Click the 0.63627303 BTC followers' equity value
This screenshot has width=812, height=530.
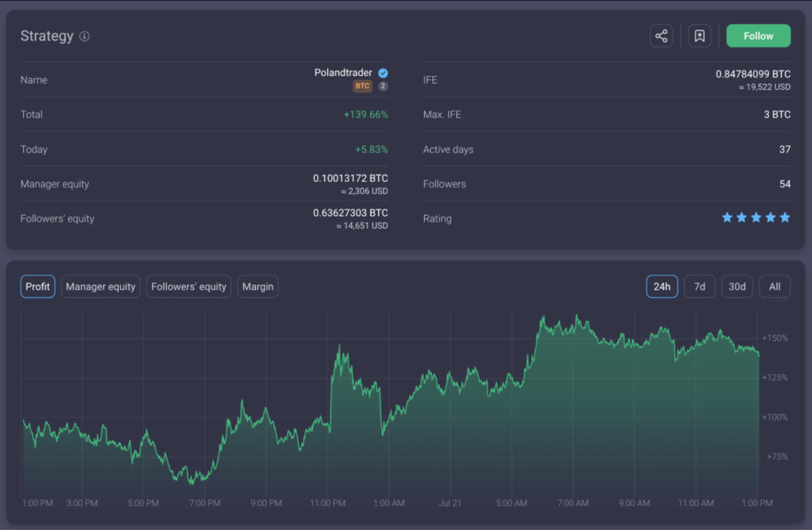[x=350, y=213]
